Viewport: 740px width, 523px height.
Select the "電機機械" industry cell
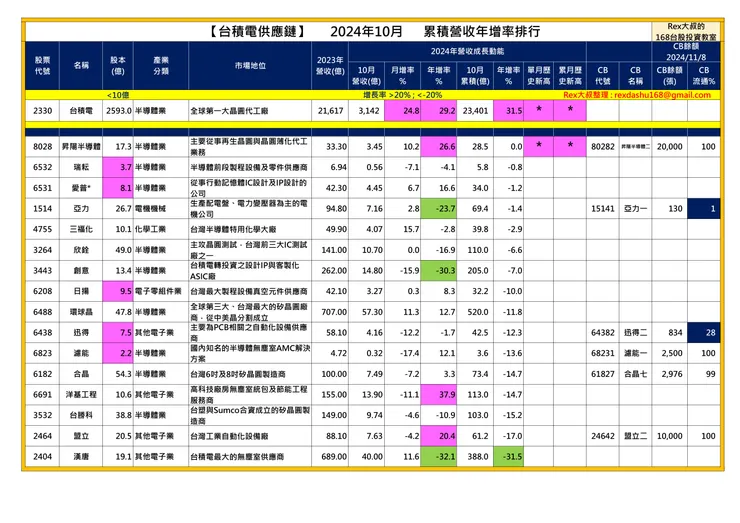pyautogui.click(x=161, y=209)
